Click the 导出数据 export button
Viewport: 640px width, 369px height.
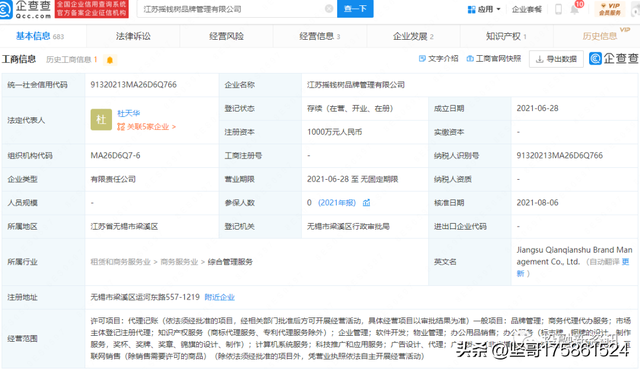(x=556, y=59)
